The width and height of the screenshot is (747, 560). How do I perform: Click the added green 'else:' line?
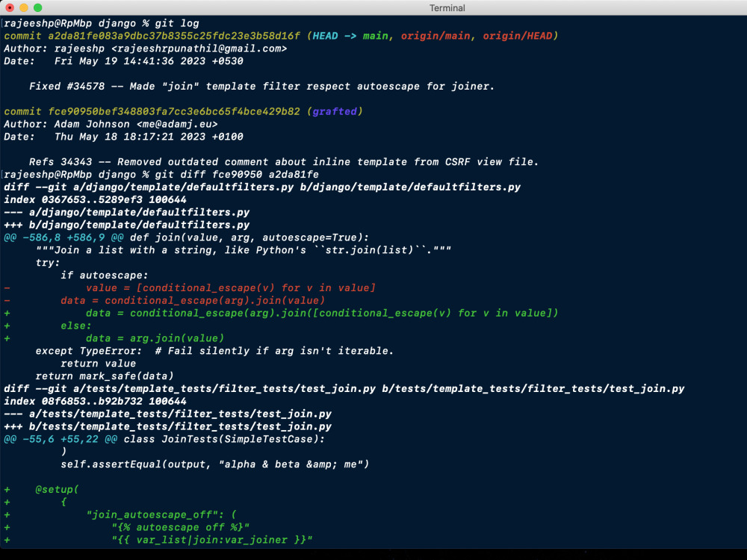75,326
